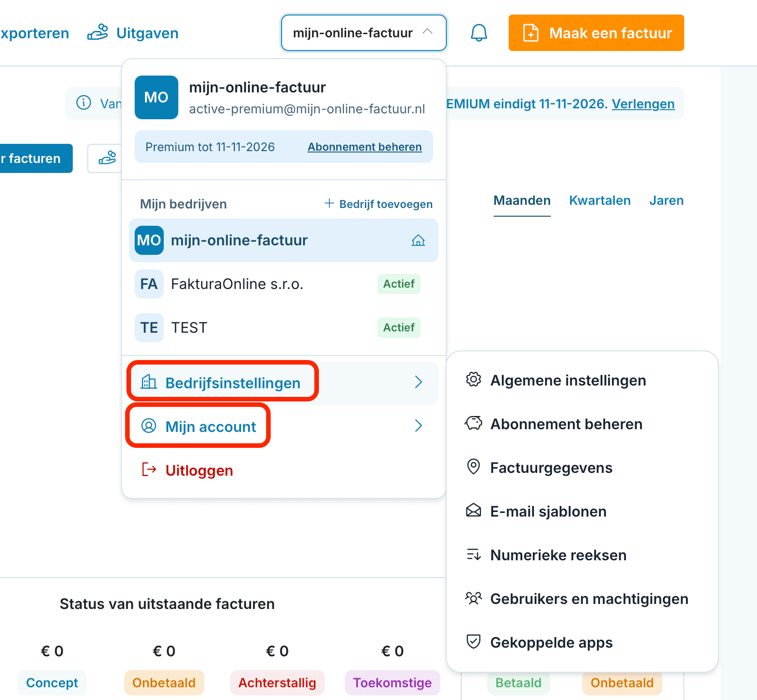
Task: Click the email active-premium@mijn-online-factuur.nl
Action: (x=307, y=109)
